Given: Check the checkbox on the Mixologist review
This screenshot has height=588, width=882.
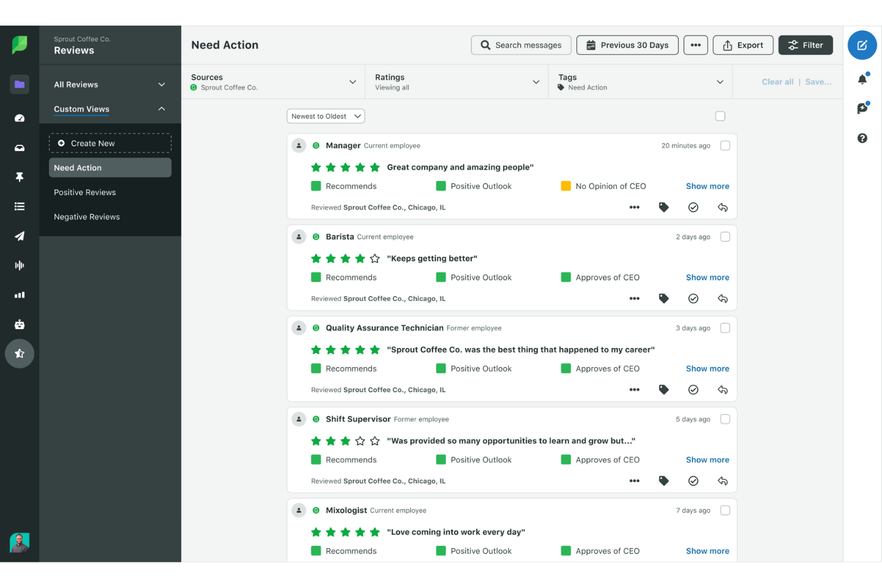Looking at the screenshot, I should tap(725, 510).
